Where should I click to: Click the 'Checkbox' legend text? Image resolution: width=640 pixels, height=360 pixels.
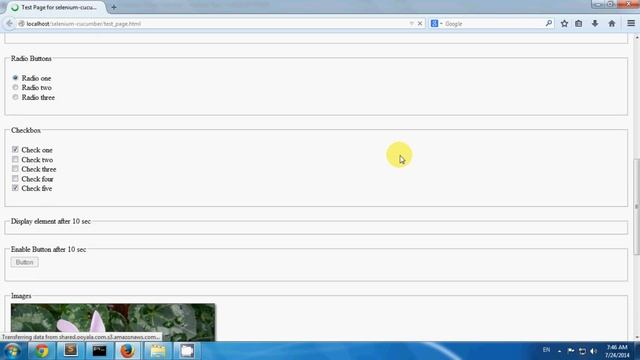pos(26,131)
